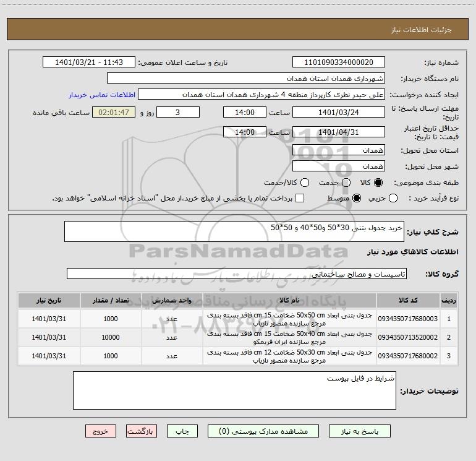Click the شماره نیاز field 1101090334000020
The image size is (476, 461).
point(339,62)
